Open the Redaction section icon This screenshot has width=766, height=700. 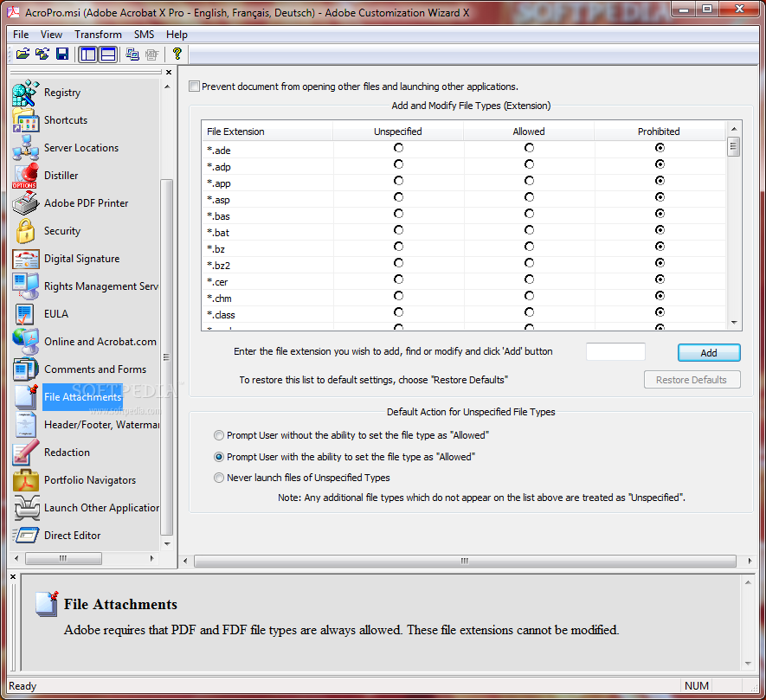tap(25, 453)
